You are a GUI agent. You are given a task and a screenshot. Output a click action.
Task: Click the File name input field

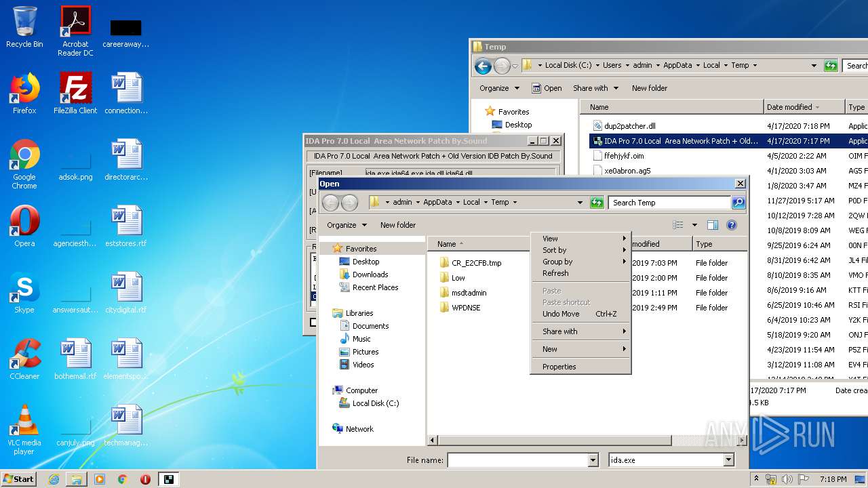pyautogui.click(x=517, y=460)
